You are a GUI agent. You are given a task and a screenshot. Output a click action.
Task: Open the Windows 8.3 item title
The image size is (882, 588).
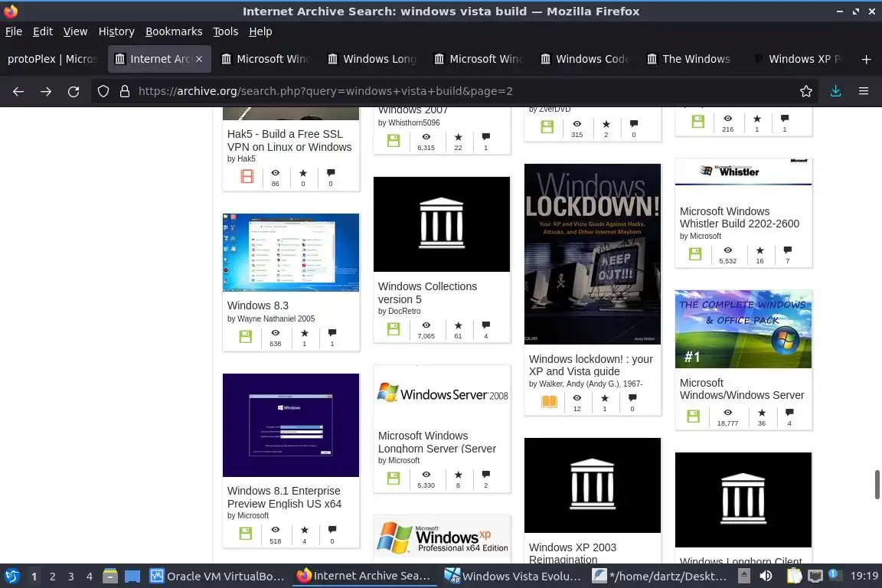tap(257, 305)
